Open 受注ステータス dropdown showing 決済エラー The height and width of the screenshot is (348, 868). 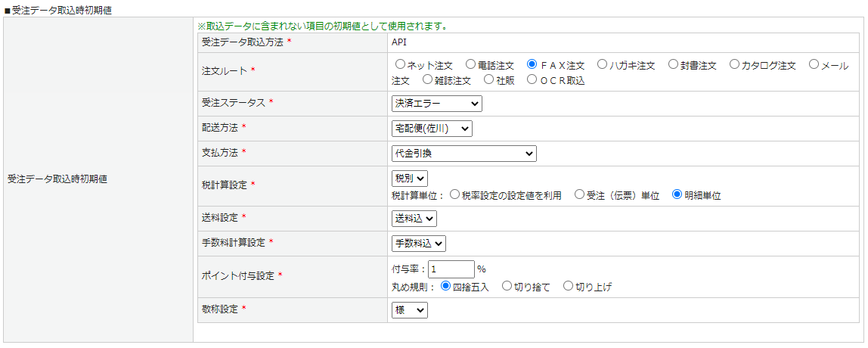click(x=436, y=104)
